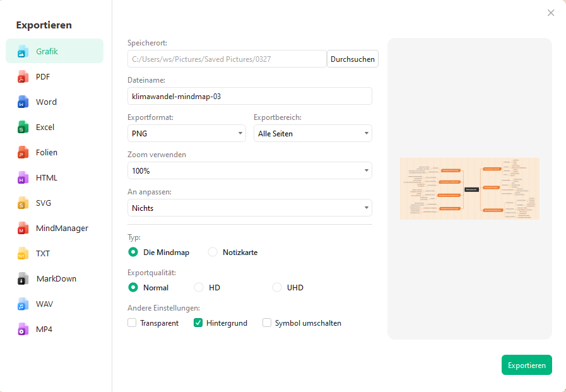Click the Dateiname text field
Screen dimensions: 566x392
249,97
